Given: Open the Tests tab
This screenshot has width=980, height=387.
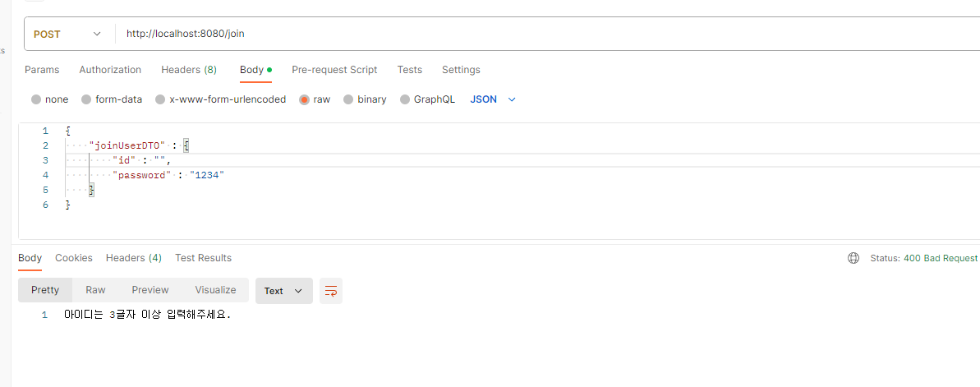Looking at the screenshot, I should (x=409, y=70).
